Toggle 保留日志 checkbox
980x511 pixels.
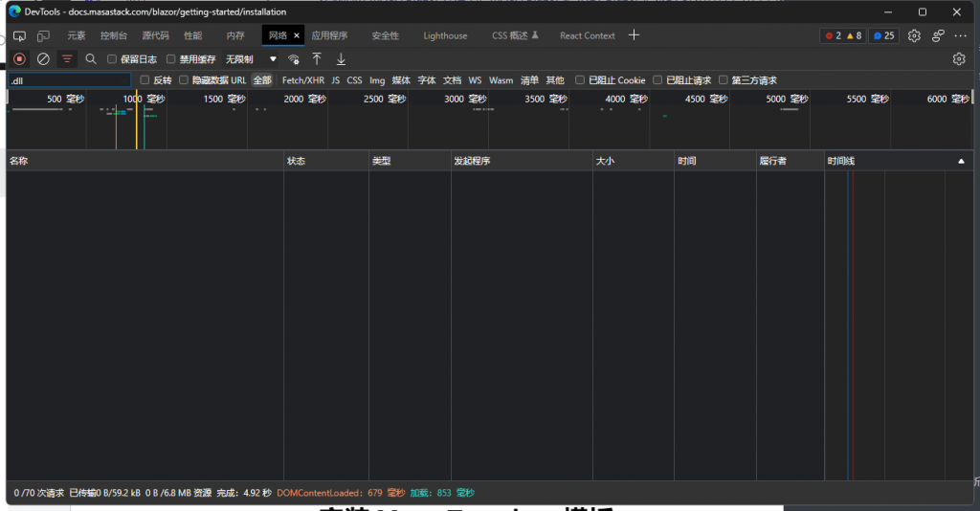pyautogui.click(x=112, y=58)
